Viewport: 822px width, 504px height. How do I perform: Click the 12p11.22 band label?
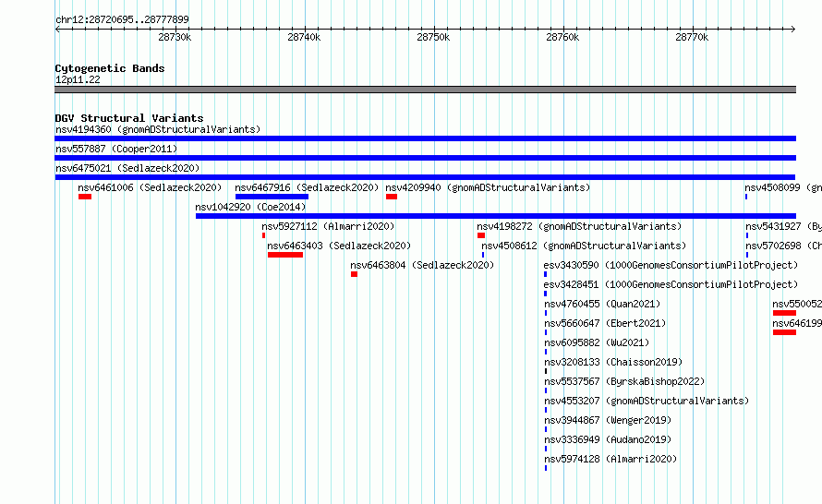click(78, 79)
